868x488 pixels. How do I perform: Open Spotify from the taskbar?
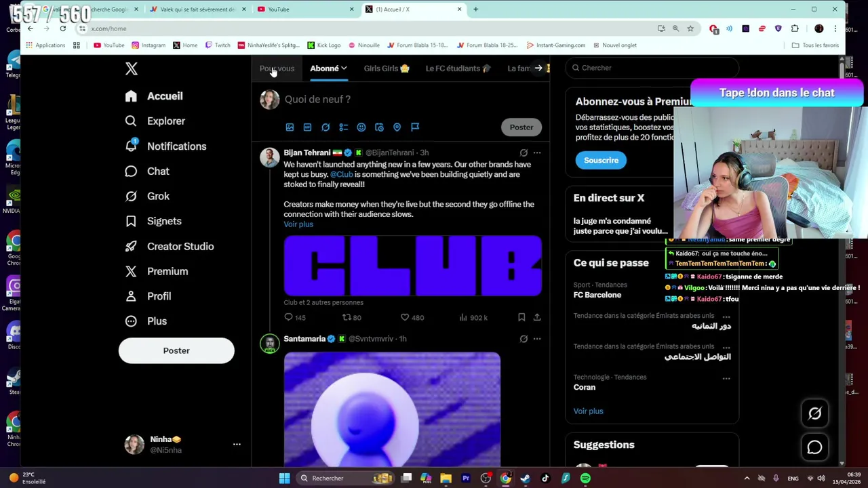(585, 479)
